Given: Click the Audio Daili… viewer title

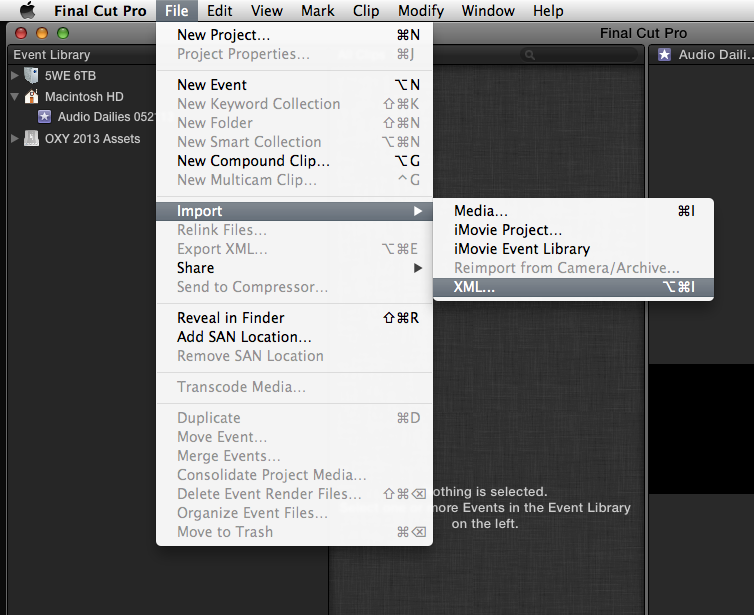Looking at the screenshot, I should coord(716,55).
